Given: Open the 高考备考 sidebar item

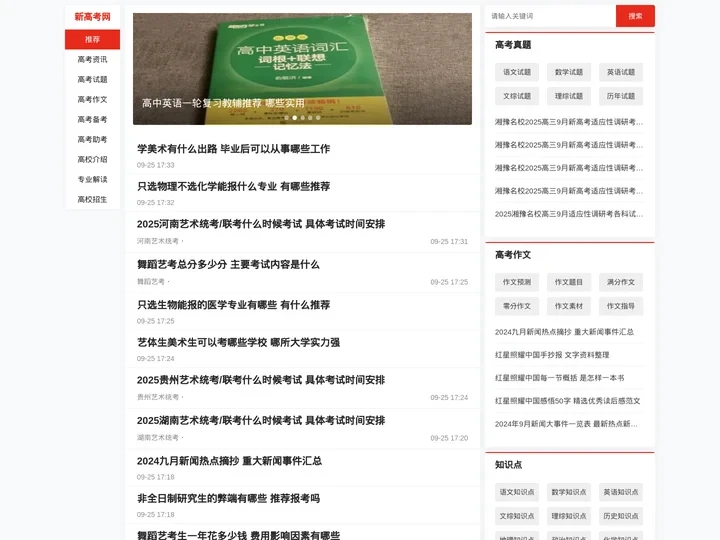Looking at the screenshot, I should 92,119.
